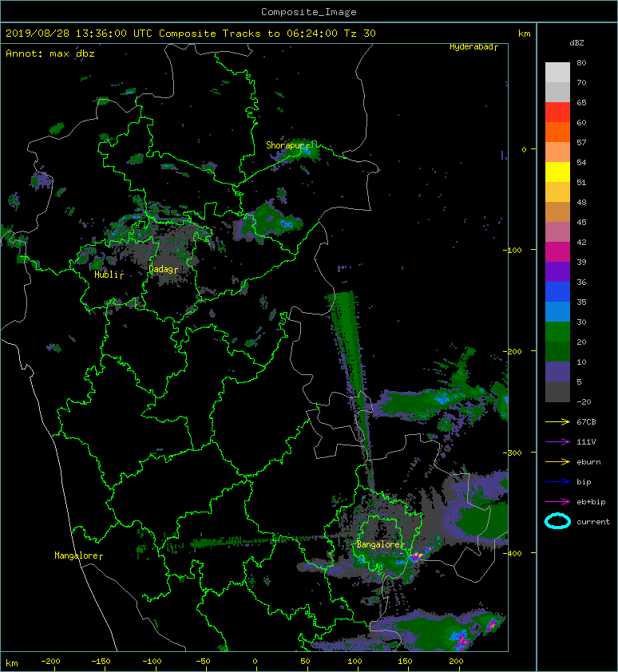Pick the salmon swatch between 57 and 54
Screen dimensions: 618x672
click(557, 152)
